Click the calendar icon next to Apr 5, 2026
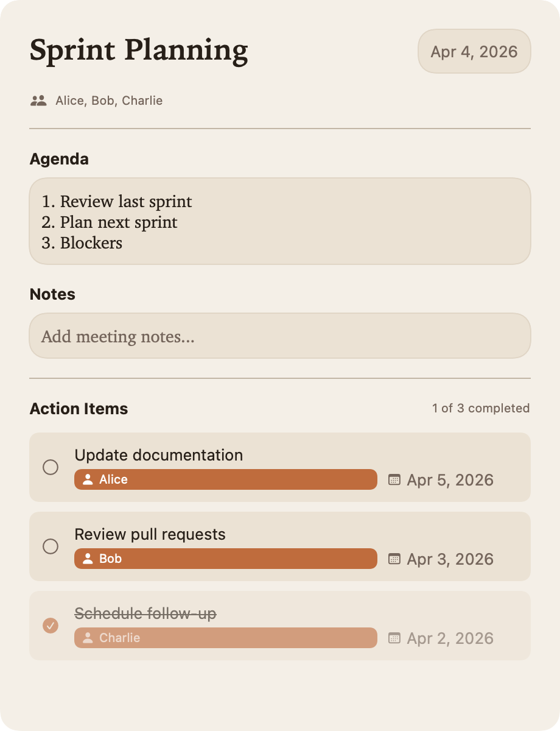 pos(395,479)
